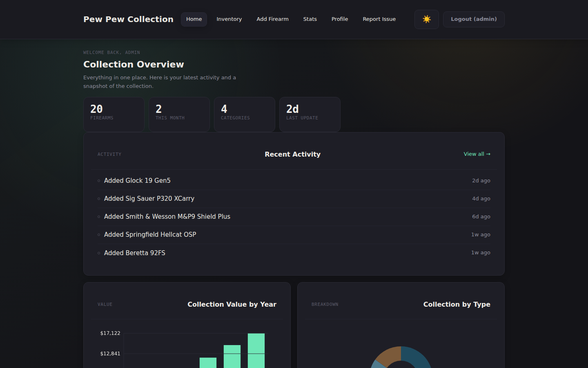Click the dark teal donut chart segment
The image size is (588, 368).
point(417,357)
